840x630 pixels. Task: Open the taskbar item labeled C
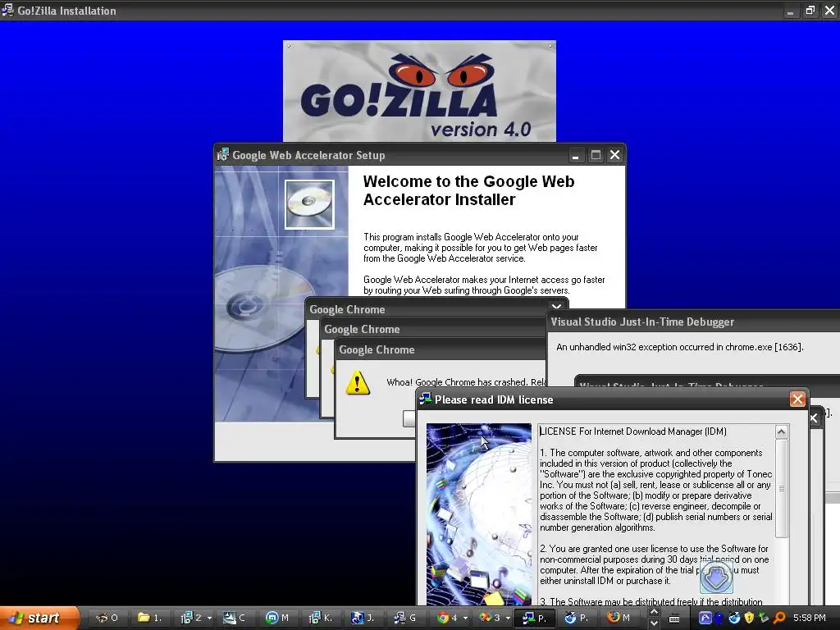click(x=235, y=618)
